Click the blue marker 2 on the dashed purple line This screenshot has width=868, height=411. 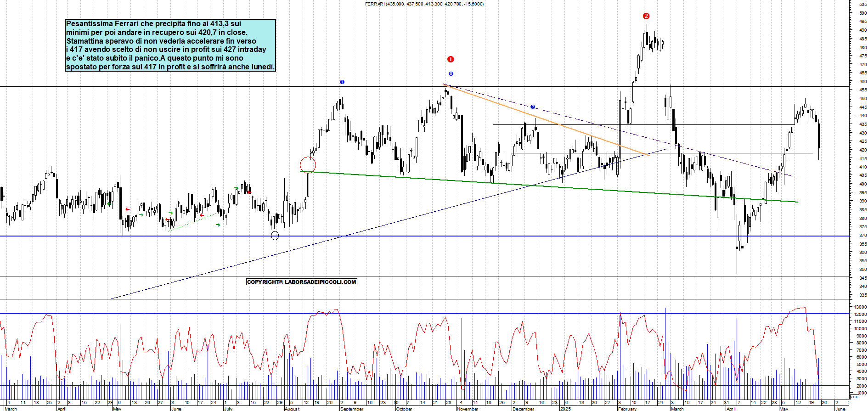click(x=533, y=107)
